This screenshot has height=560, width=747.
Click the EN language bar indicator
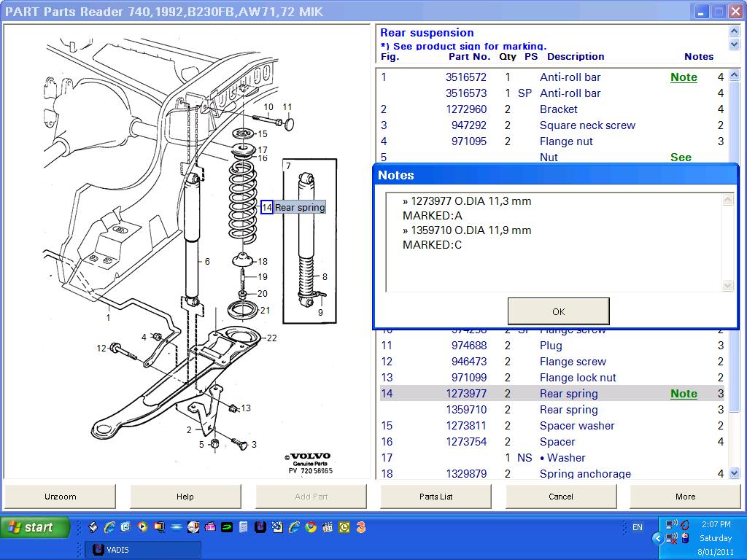(x=638, y=526)
